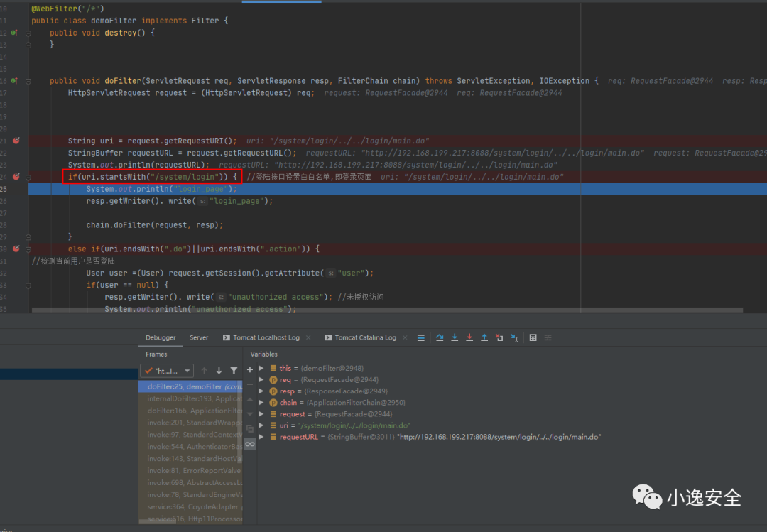Click Step Out icon
Screen dimensions: 767x532
pos(484,337)
